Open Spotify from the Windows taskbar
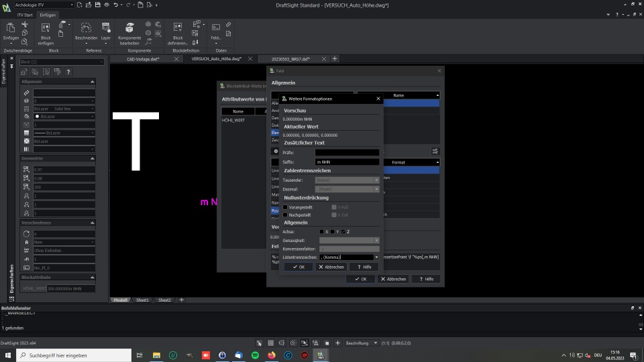This screenshot has height=362, width=644. 256,355
